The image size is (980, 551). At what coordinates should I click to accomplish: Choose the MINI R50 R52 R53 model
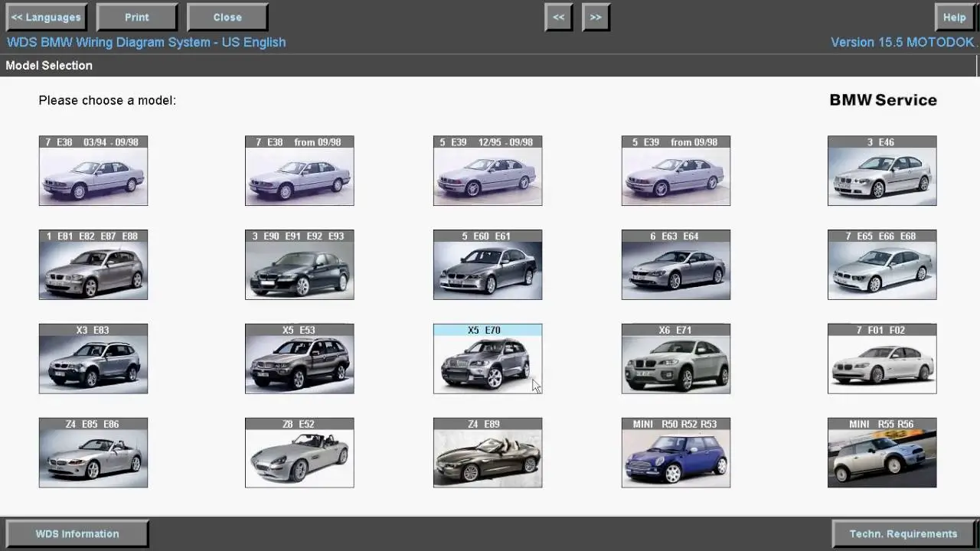(x=675, y=452)
